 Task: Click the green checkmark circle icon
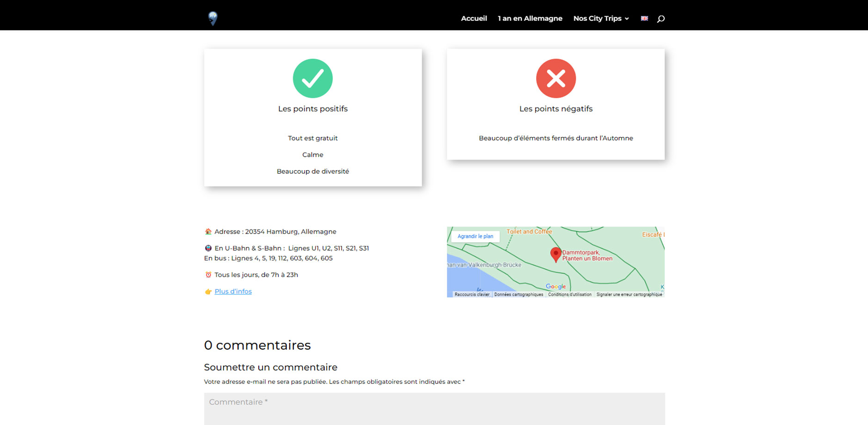coord(312,78)
